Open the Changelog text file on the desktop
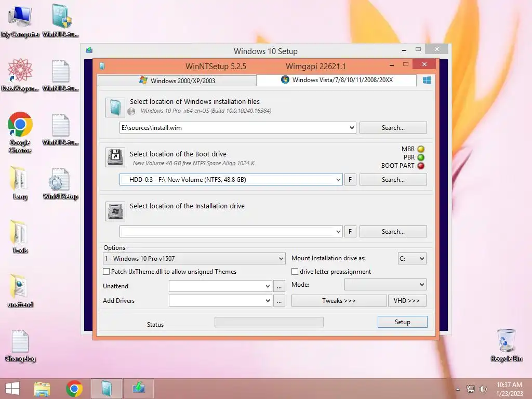 20,345
